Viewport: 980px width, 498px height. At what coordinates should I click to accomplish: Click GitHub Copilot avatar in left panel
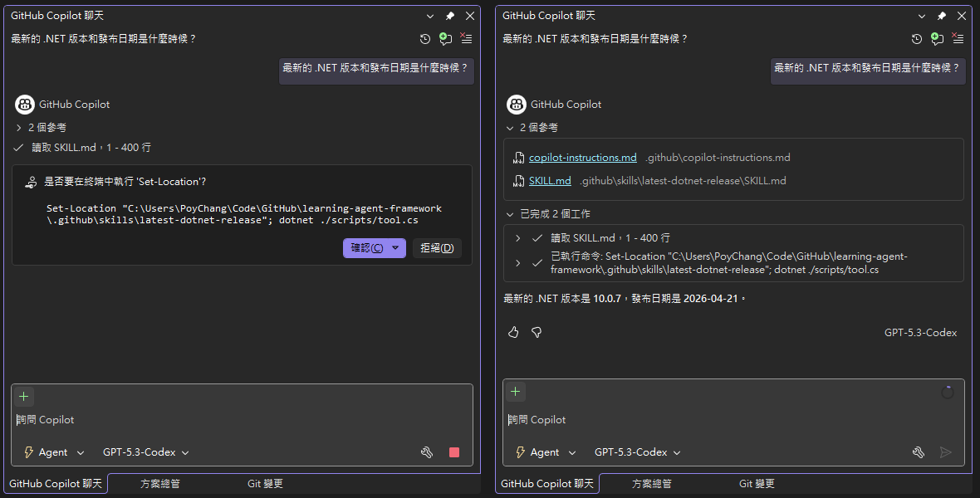25,105
